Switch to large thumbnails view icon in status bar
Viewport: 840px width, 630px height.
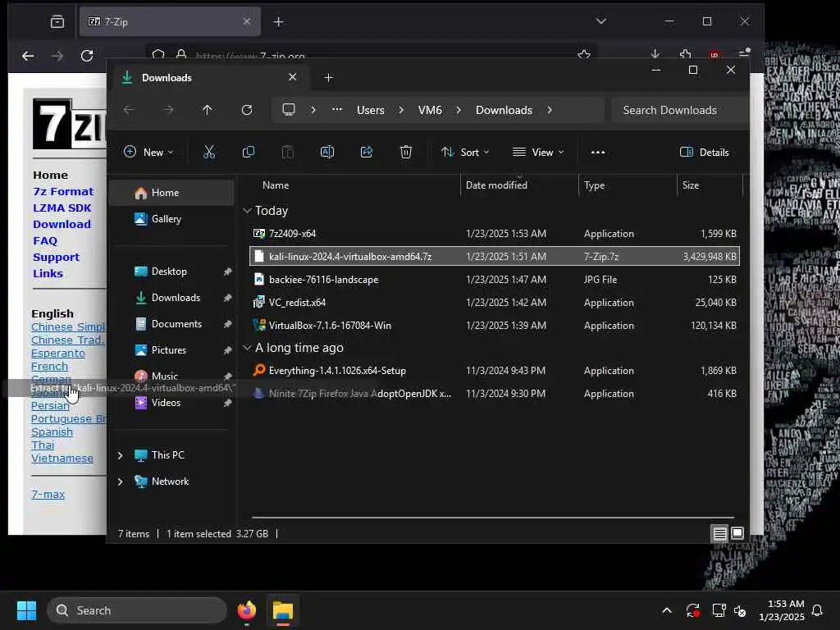[737, 533]
